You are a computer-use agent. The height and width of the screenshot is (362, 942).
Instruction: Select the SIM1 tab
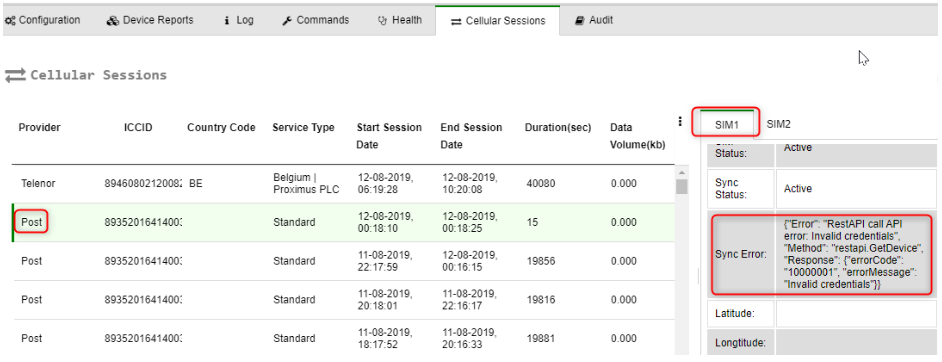pyautogui.click(x=726, y=124)
